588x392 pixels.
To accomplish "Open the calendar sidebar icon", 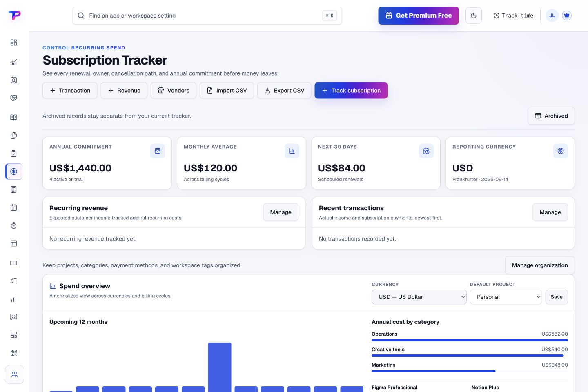I will click(x=13, y=207).
